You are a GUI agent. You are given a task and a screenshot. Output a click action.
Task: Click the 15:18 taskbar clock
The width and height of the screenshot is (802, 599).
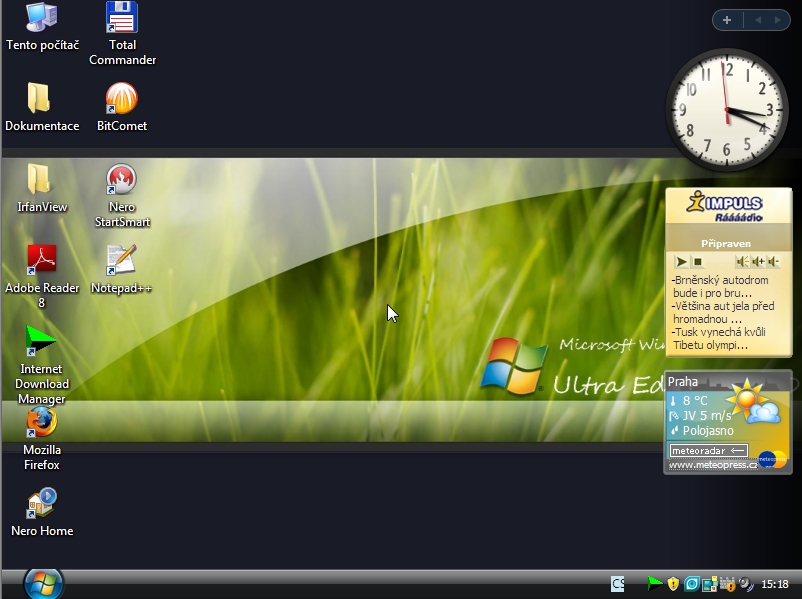click(x=775, y=584)
